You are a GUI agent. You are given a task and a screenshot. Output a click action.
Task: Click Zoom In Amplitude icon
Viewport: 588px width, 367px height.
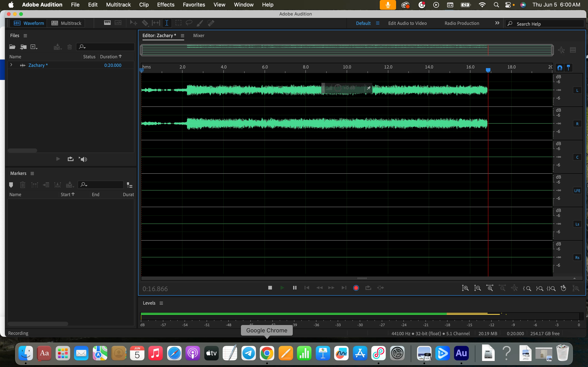coord(465,288)
